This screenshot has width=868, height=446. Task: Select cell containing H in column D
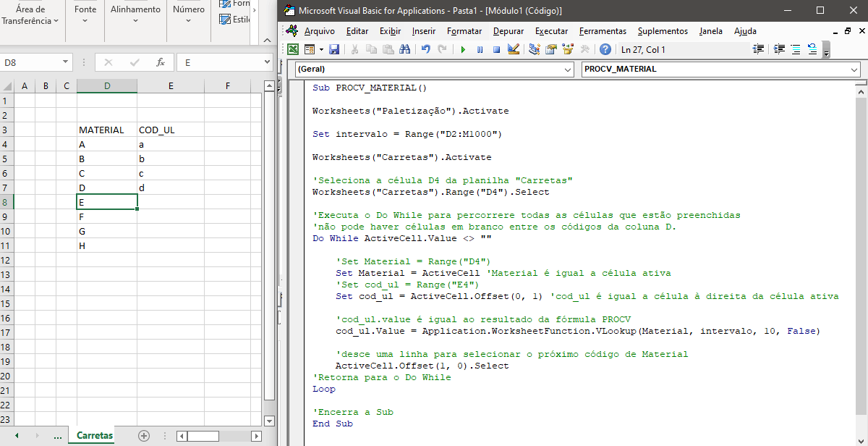coord(107,246)
